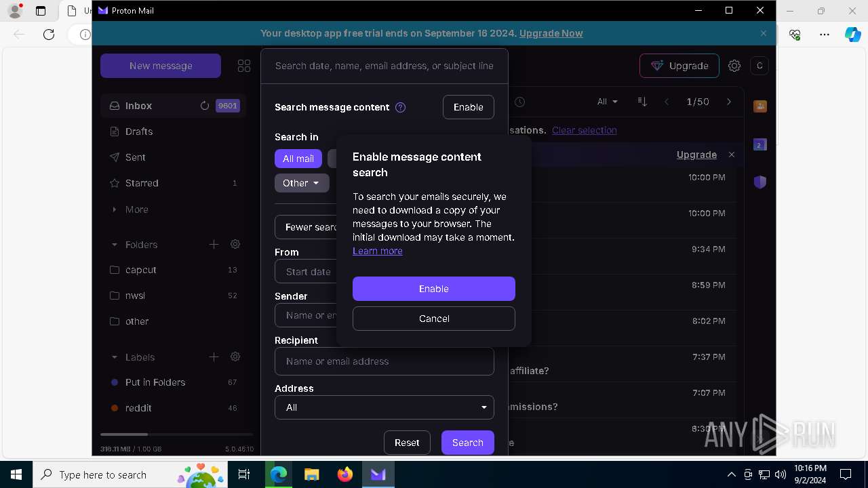Open the Windows Start menu

point(16,474)
